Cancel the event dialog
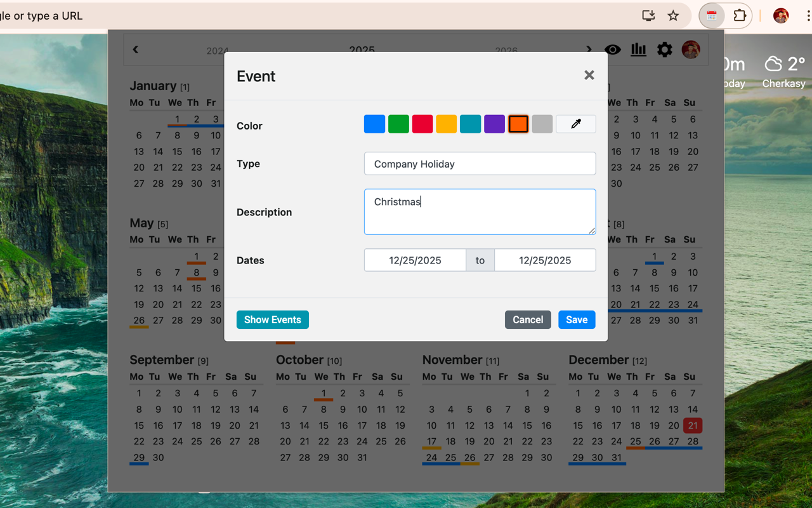Screen dimensions: 812x508 (x=528, y=319)
